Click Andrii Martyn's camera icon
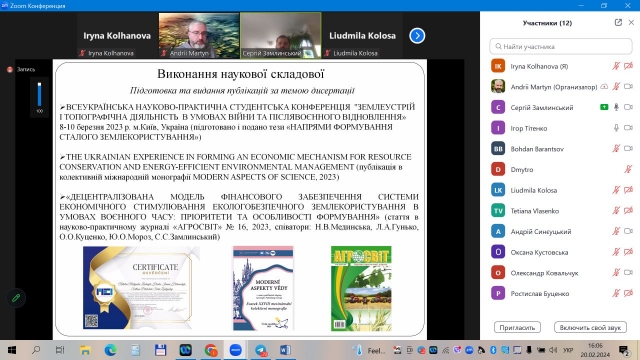Image resolution: width=640 pixels, height=360 pixels. (x=629, y=87)
